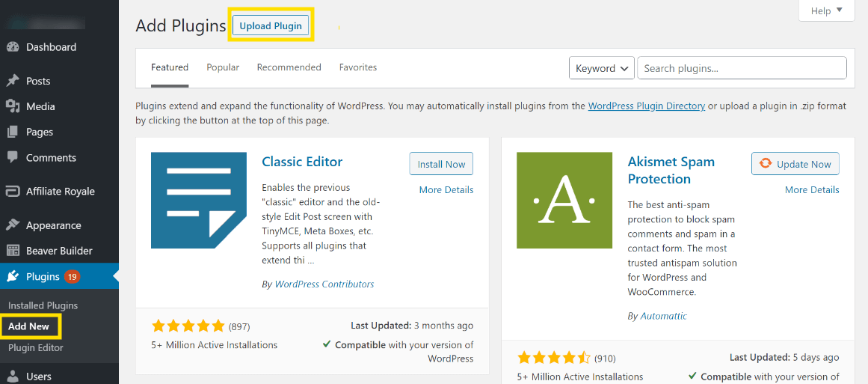This screenshot has height=384, width=868.
Task: Click the Classic Editor title link
Action: tap(302, 161)
